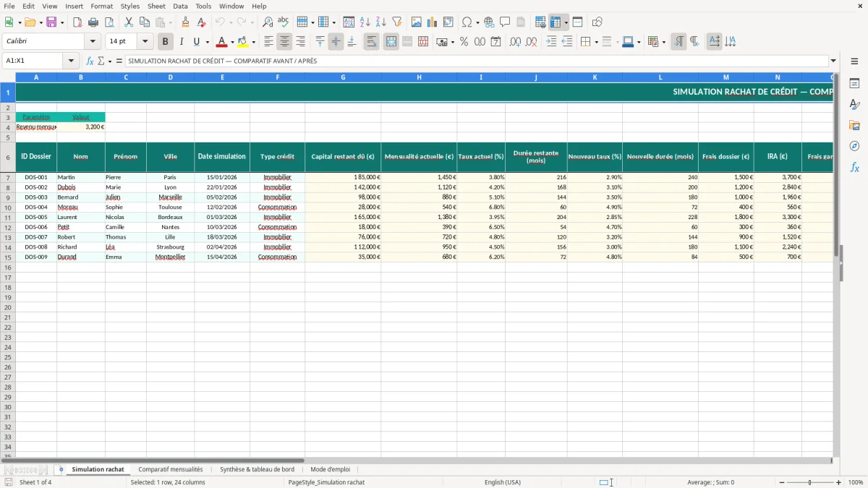Open sidebar Navigator compass icon
The image size is (868, 488).
[x=854, y=146]
